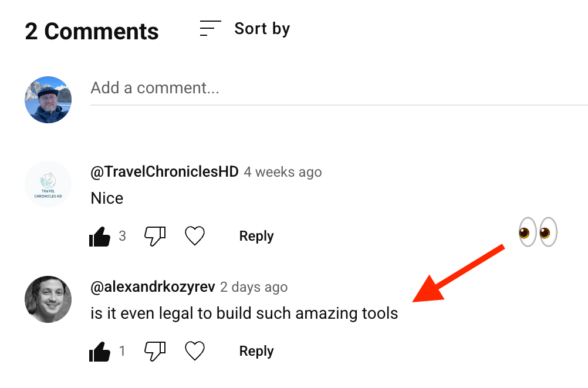
Task: Dislike the TravelChroniclesHD "Nice" comment
Action: 156,237
